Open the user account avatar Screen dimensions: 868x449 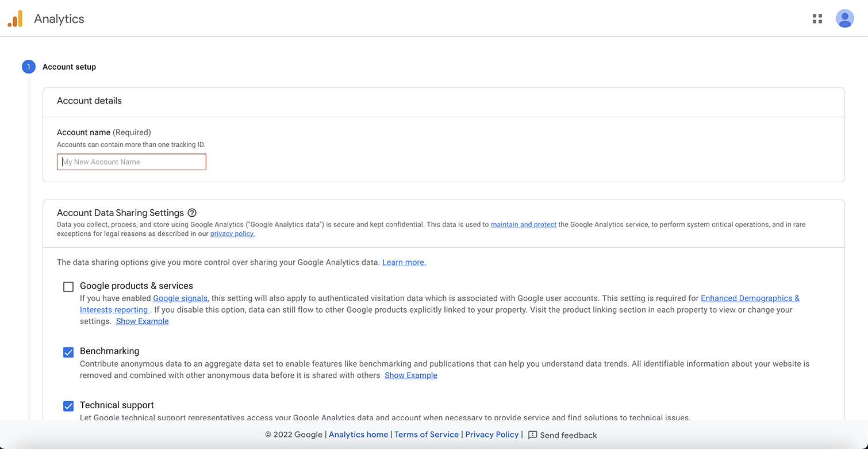point(844,19)
